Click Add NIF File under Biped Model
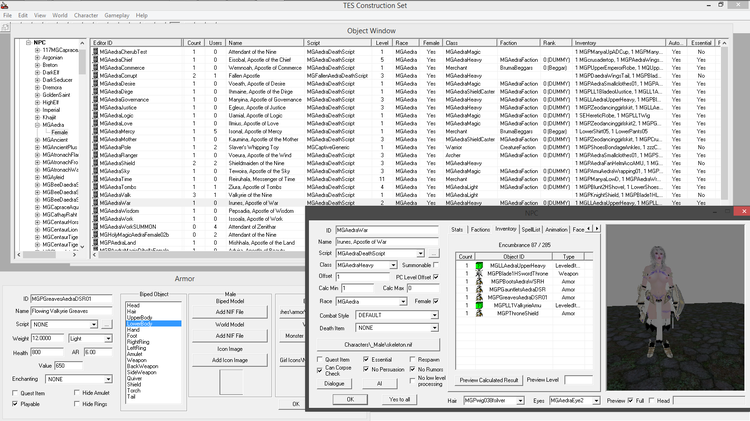750x421 pixels. (230, 312)
